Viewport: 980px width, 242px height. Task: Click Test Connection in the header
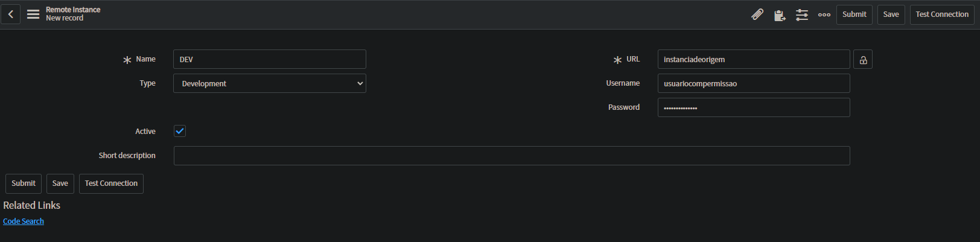pyautogui.click(x=942, y=14)
